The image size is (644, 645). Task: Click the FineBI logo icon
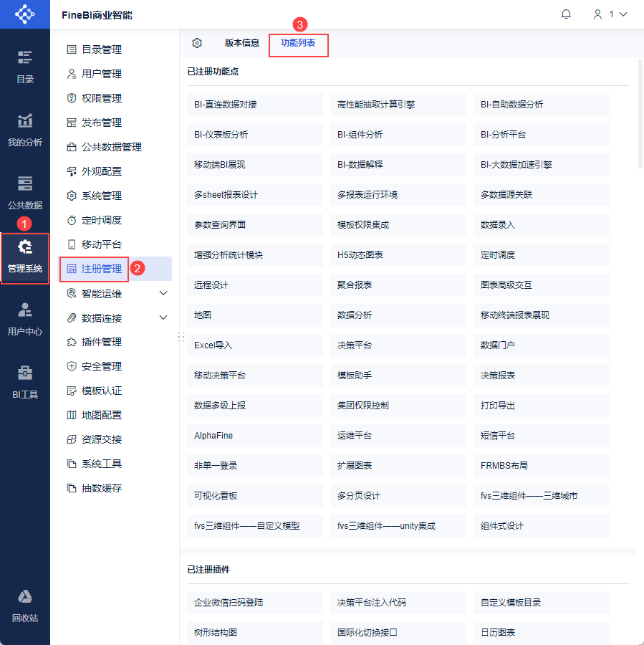click(24, 14)
